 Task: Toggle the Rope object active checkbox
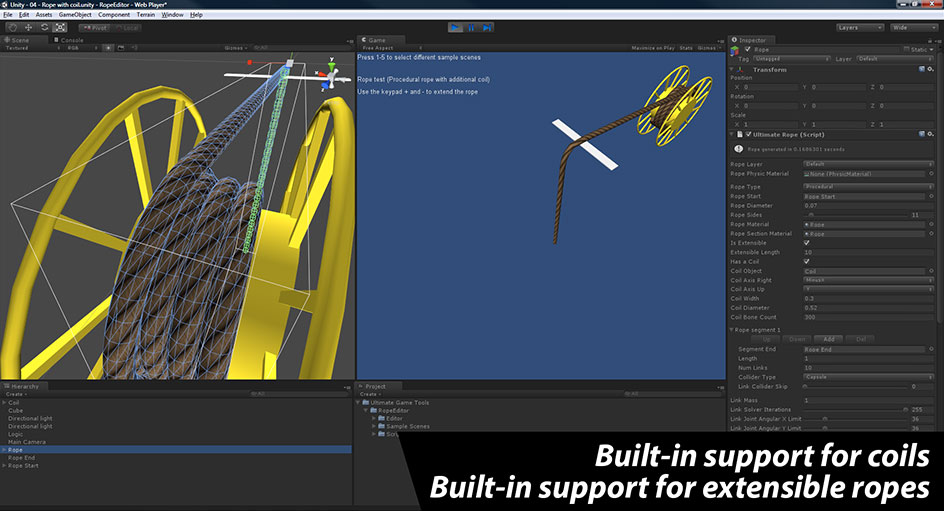click(748, 50)
